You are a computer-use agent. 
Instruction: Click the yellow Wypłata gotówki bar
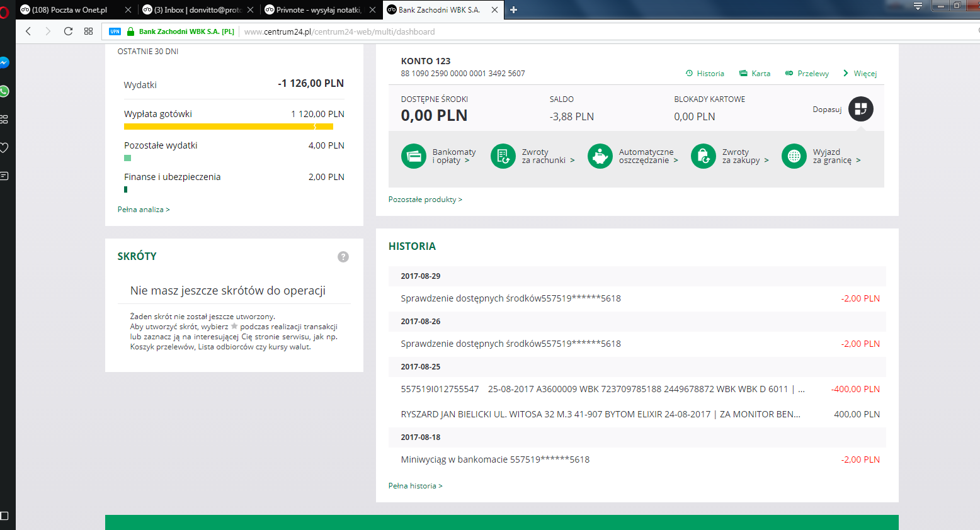click(229, 127)
